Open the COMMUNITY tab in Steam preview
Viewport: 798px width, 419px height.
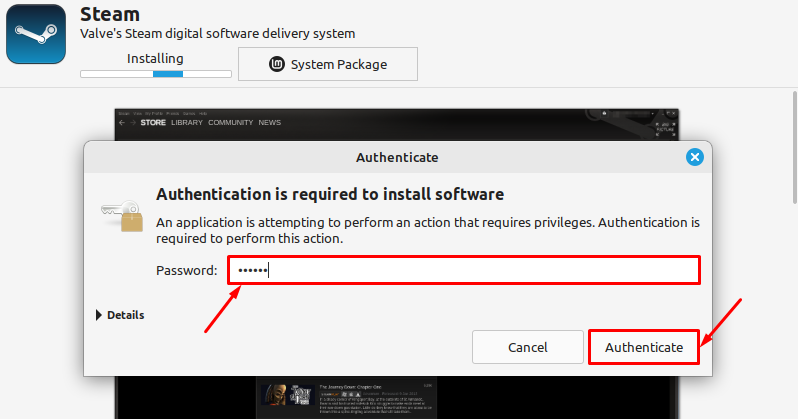(x=231, y=123)
